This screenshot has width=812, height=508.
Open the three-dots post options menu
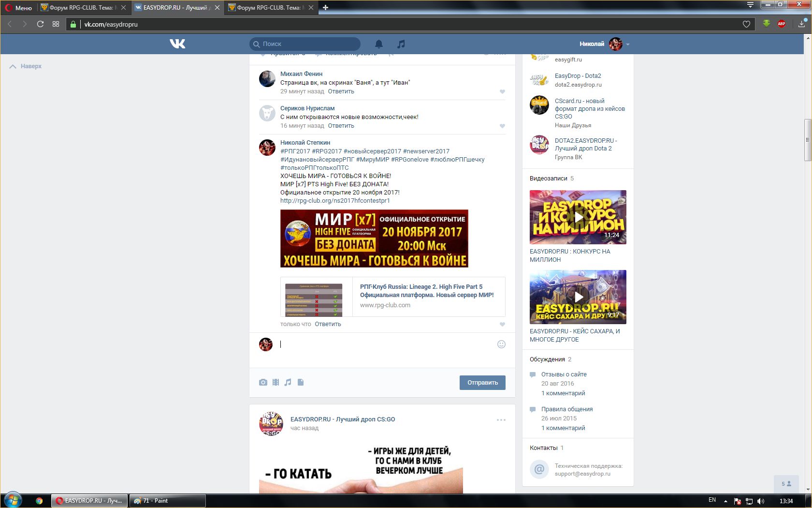tap(501, 420)
